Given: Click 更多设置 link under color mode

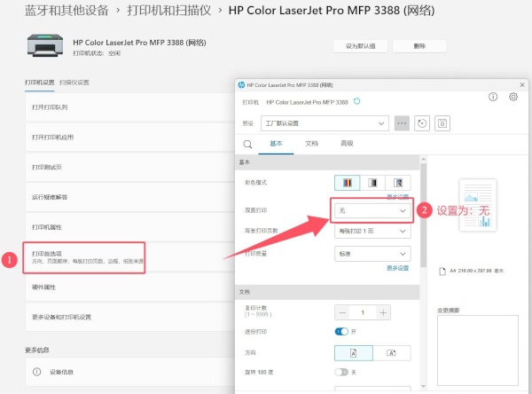Looking at the screenshot, I should point(397,197).
